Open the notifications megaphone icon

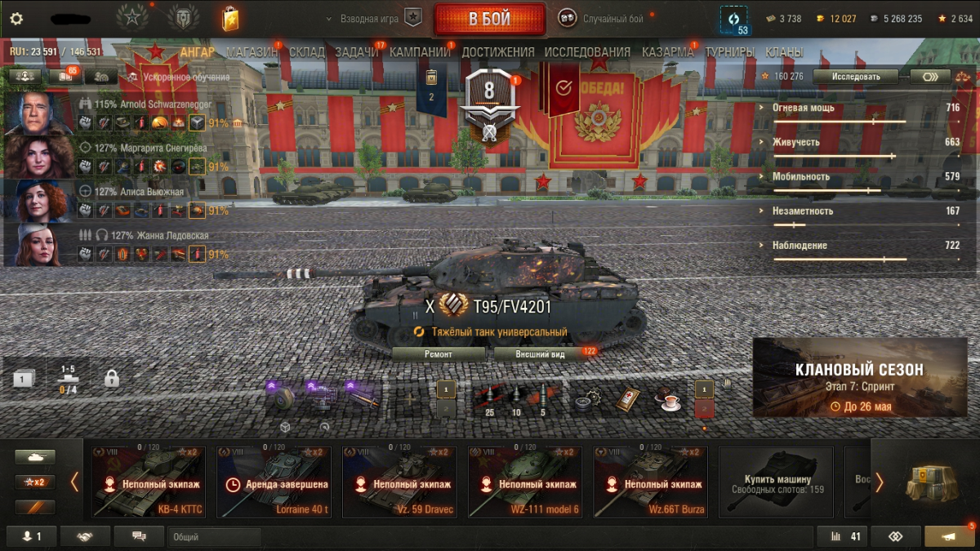click(x=949, y=536)
